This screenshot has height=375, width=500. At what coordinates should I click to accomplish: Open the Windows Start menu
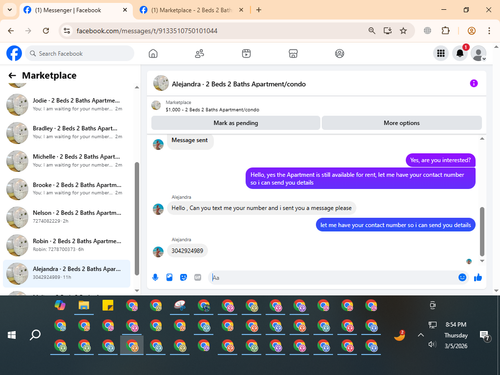tap(12, 335)
